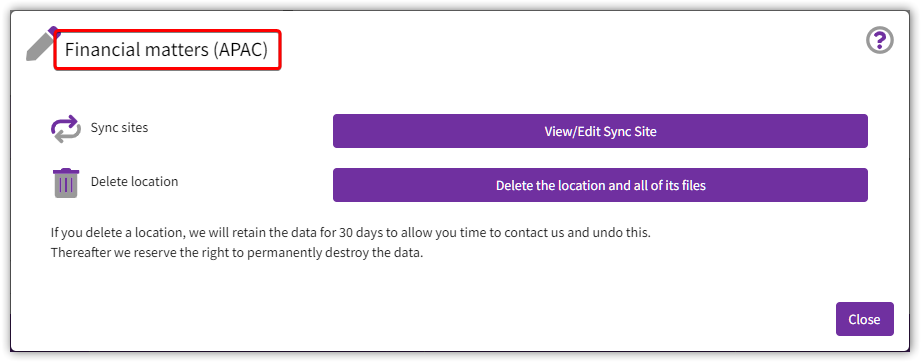
Task: Choose Delete the location and all of its files
Action: tap(600, 185)
